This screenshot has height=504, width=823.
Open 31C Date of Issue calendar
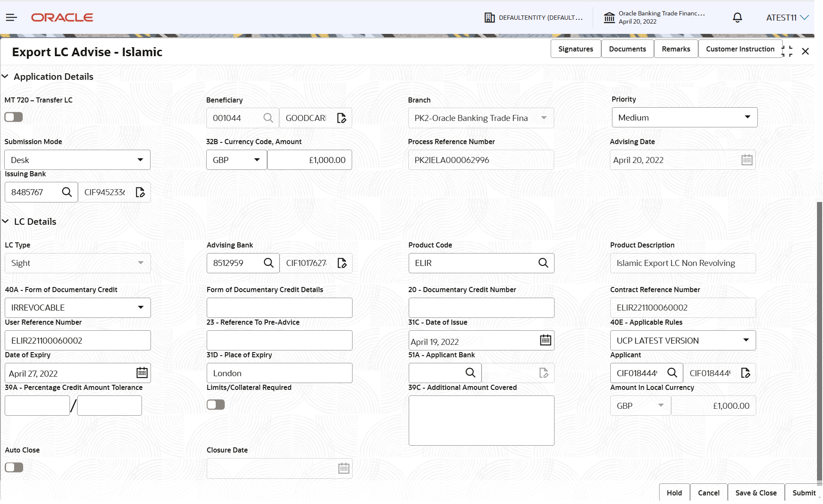545,340
